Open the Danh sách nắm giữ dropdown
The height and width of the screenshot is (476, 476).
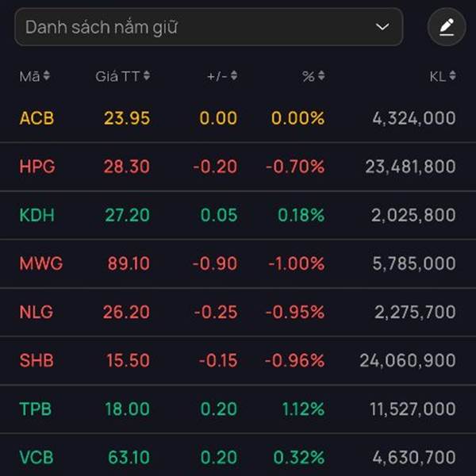click(208, 28)
